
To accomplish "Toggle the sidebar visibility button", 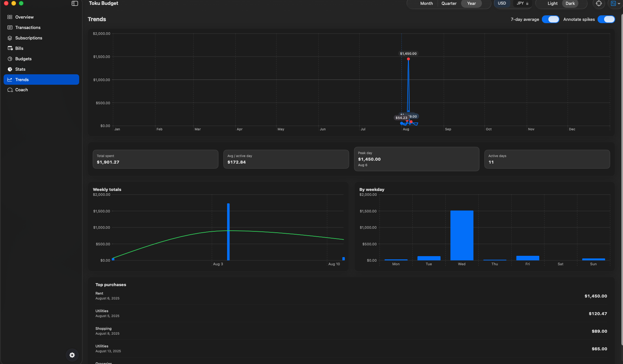I will [75, 4].
